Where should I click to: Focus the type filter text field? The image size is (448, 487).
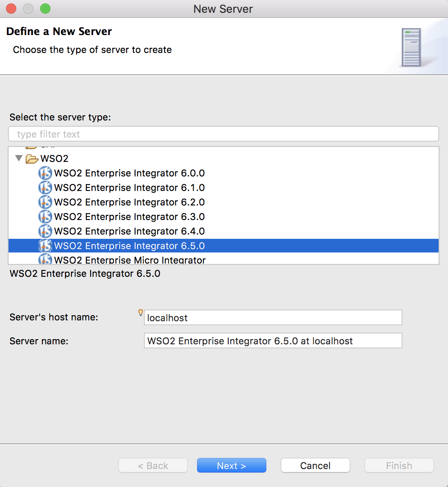pos(224,134)
